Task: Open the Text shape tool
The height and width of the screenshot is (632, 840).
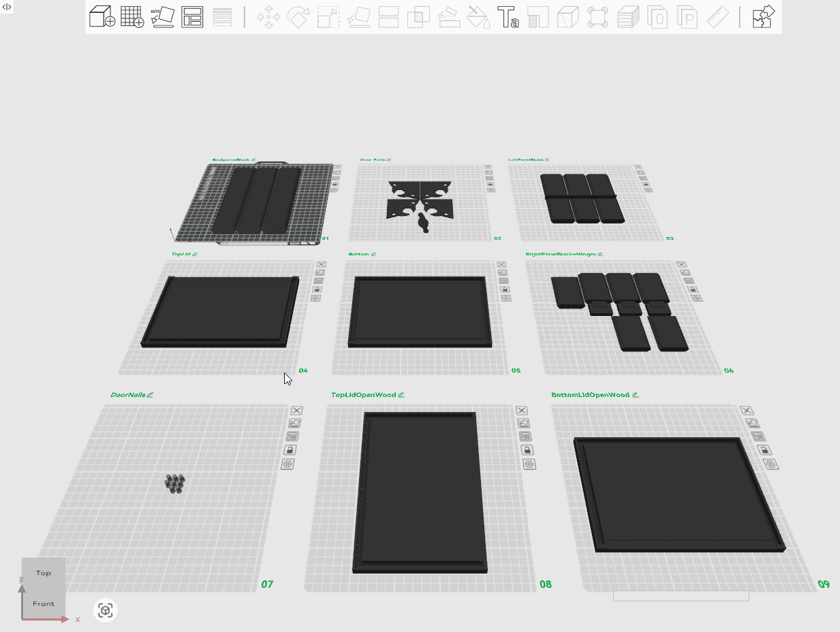Action: pyautogui.click(x=508, y=17)
